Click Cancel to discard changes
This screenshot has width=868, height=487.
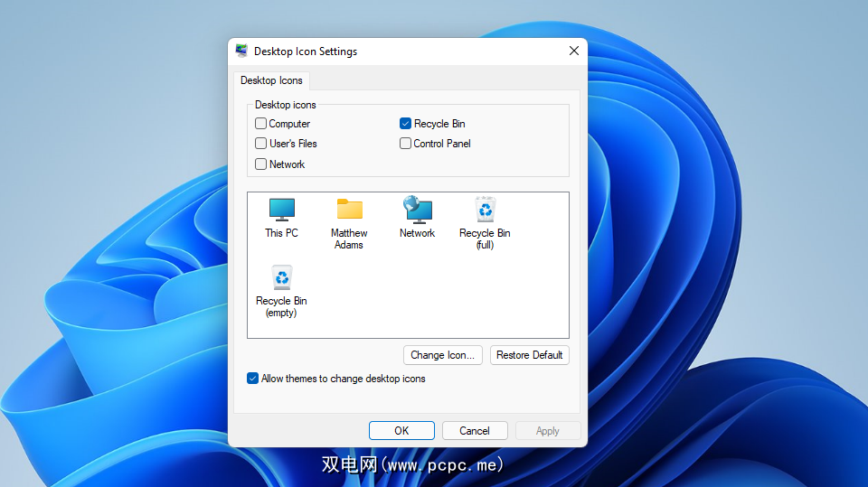tap(474, 431)
